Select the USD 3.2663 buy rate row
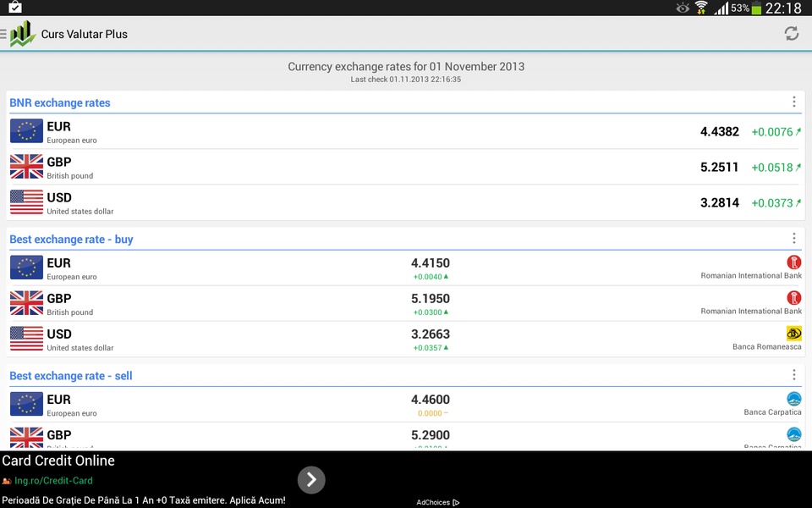The width and height of the screenshot is (812, 508). click(405, 339)
